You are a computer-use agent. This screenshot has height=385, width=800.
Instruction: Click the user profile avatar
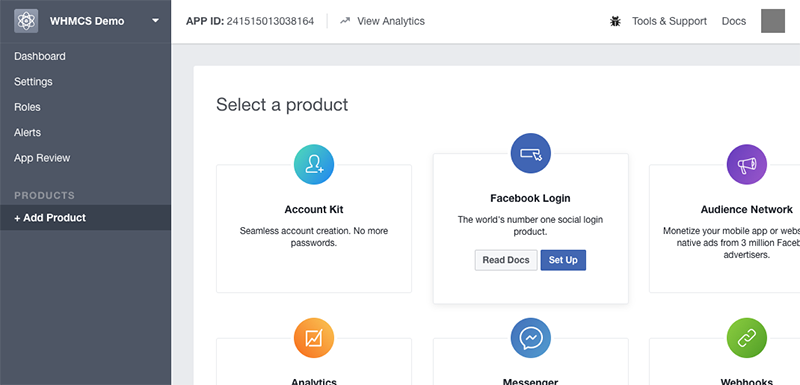click(x=773, y=21)
